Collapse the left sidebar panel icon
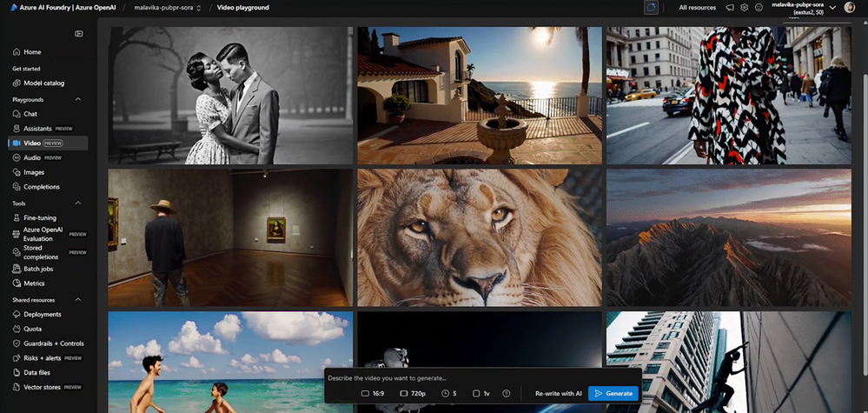Viewport: 868px width, 413px height. point(79,34)
